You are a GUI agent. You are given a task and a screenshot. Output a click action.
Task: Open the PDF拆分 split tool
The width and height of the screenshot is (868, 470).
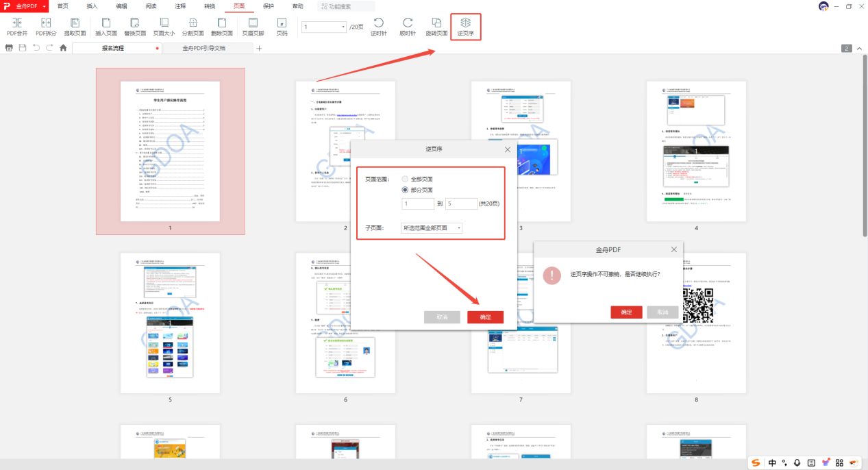pyautogui.click(x=47, y=27)
